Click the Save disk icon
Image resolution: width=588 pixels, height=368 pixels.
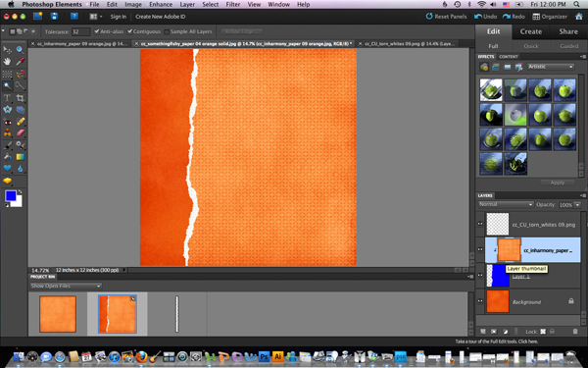54,16
